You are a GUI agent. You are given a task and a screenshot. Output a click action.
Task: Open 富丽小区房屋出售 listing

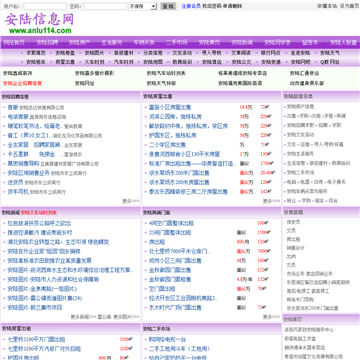pos(170,107)
